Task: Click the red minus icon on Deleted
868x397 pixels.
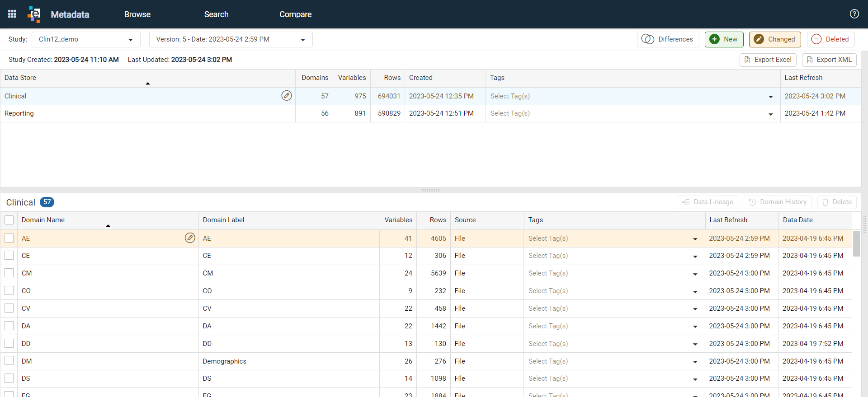Action: [816, 39]
